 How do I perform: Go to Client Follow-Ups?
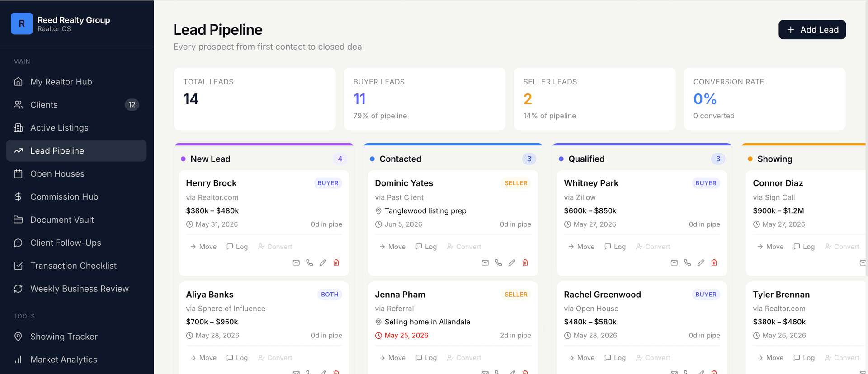coord(76,243)
